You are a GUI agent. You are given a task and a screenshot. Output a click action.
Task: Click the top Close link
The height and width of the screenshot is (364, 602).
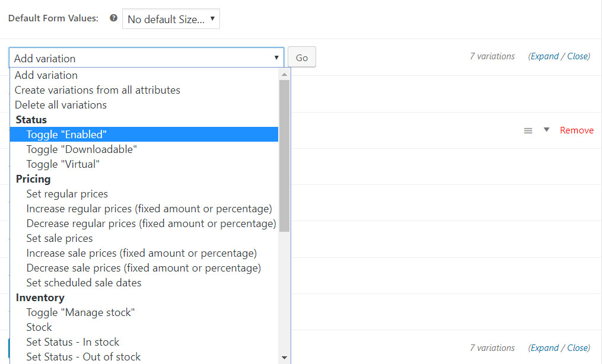pyautogui.click(x=578, y=56)
